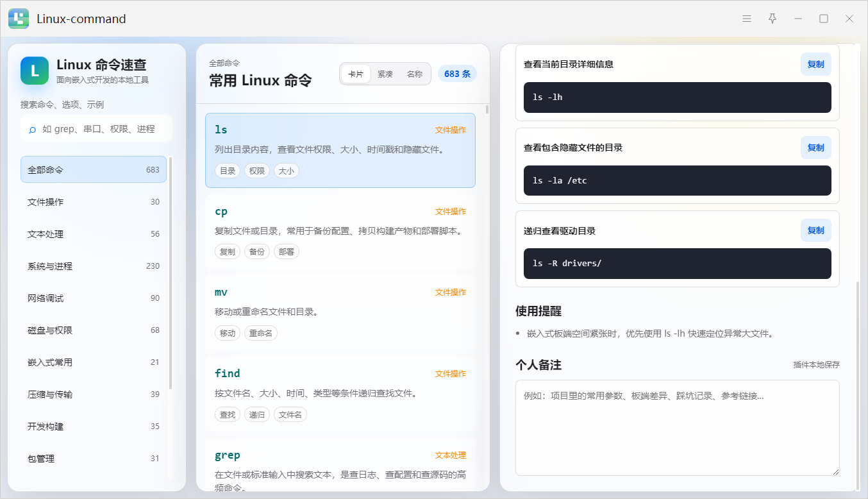The image size is (868, 499).
Task: Focus the command search box
Action: (97, 129)
